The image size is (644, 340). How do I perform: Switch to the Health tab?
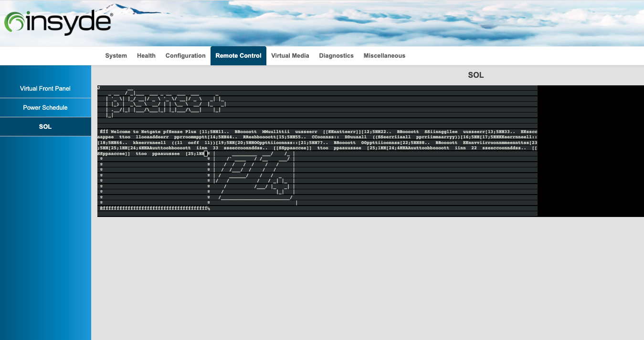(146, 56)
